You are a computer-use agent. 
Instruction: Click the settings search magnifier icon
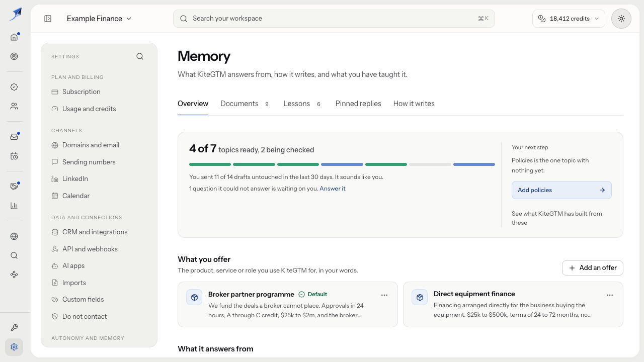(x=140, y=56)
